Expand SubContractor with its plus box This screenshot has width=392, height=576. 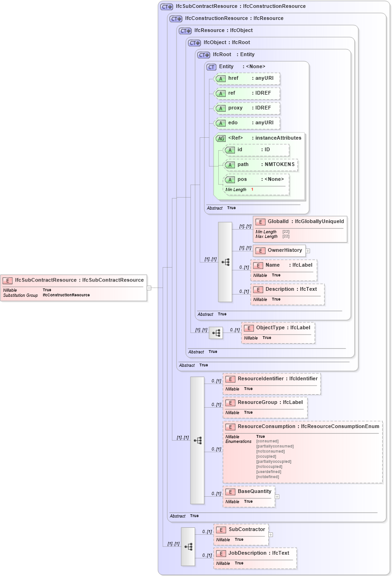coord(272,534)
